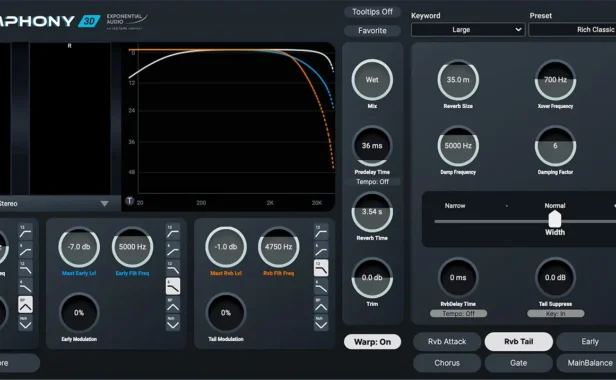Click active 6 dB low-pass Early filter

coord(173,286)
